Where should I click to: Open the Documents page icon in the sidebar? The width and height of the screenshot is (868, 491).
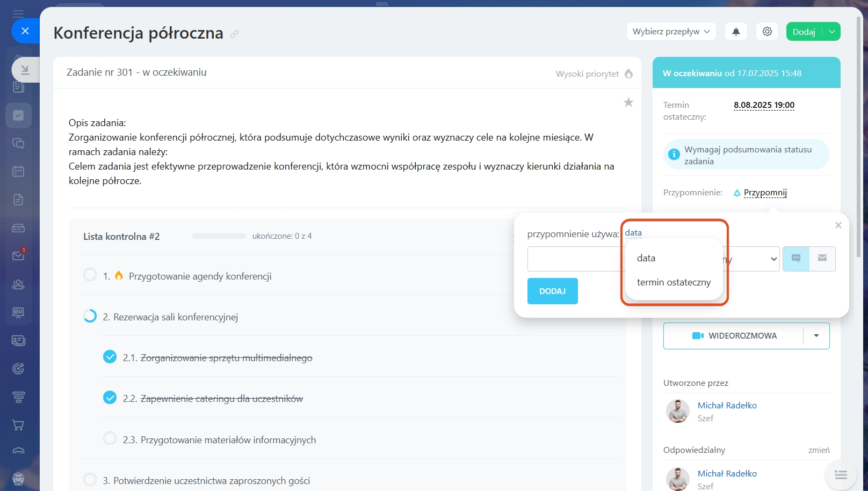click(18, 200)
